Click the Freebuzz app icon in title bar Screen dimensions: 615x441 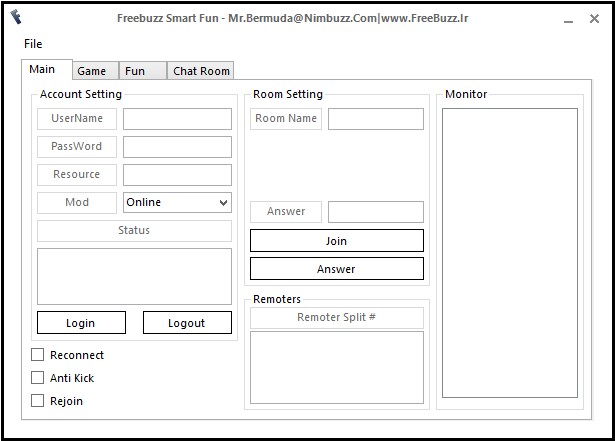tap(16, 17)
